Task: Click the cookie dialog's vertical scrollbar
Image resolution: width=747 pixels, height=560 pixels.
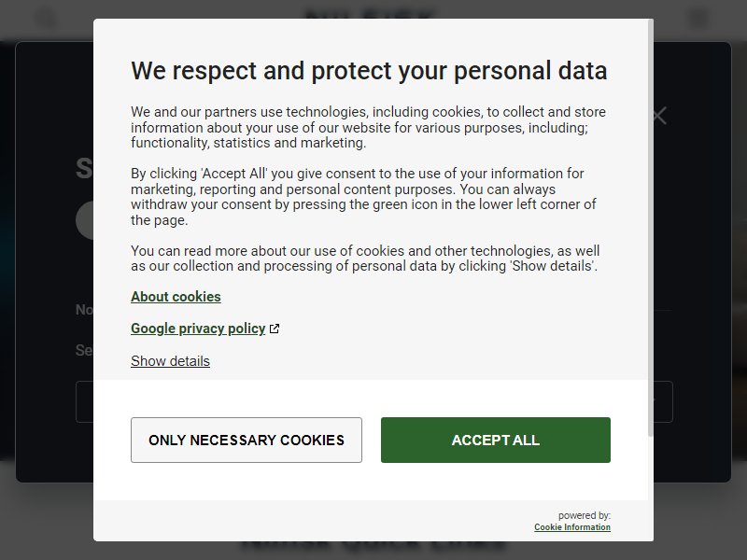Action: point(650,228)
